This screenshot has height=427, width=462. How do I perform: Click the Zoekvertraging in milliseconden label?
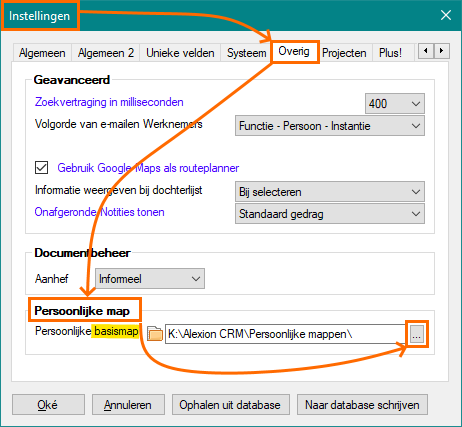(x=109, y=102)
